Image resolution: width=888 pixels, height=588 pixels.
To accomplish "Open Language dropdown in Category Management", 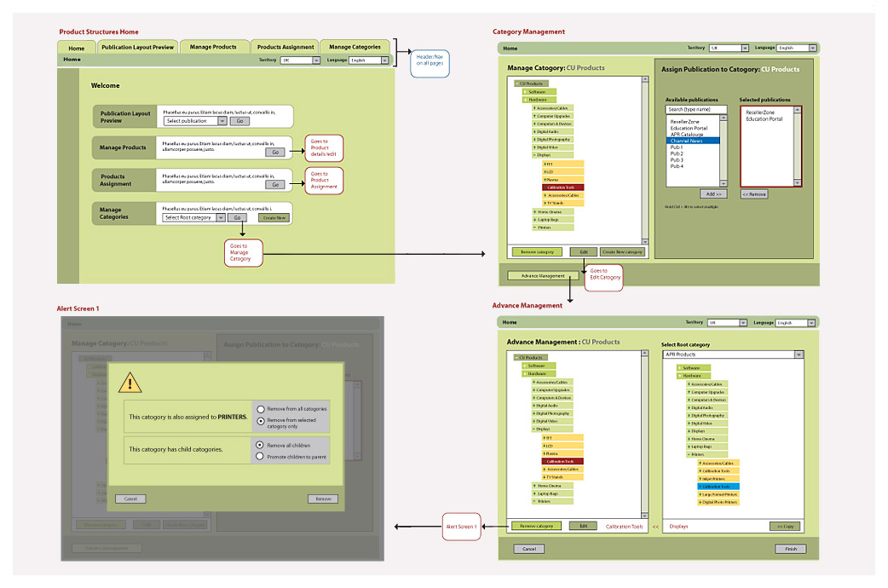I will point(796,49).
